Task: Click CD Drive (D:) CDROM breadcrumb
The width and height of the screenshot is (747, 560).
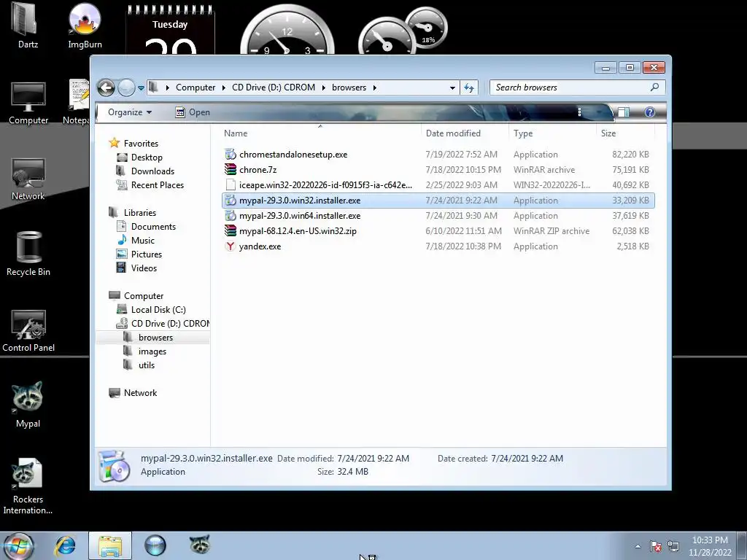Action: coord(274,87)
